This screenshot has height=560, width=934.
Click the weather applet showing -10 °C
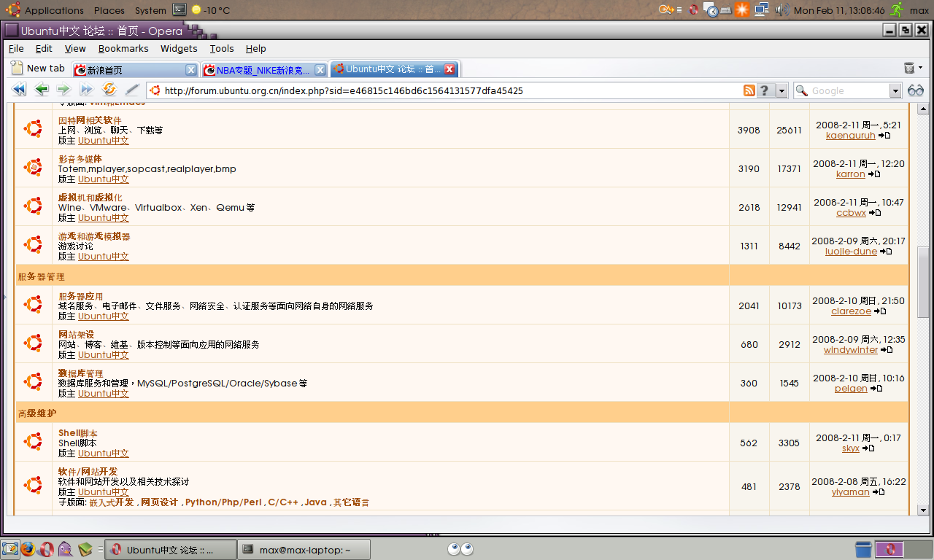pos(211,10)
